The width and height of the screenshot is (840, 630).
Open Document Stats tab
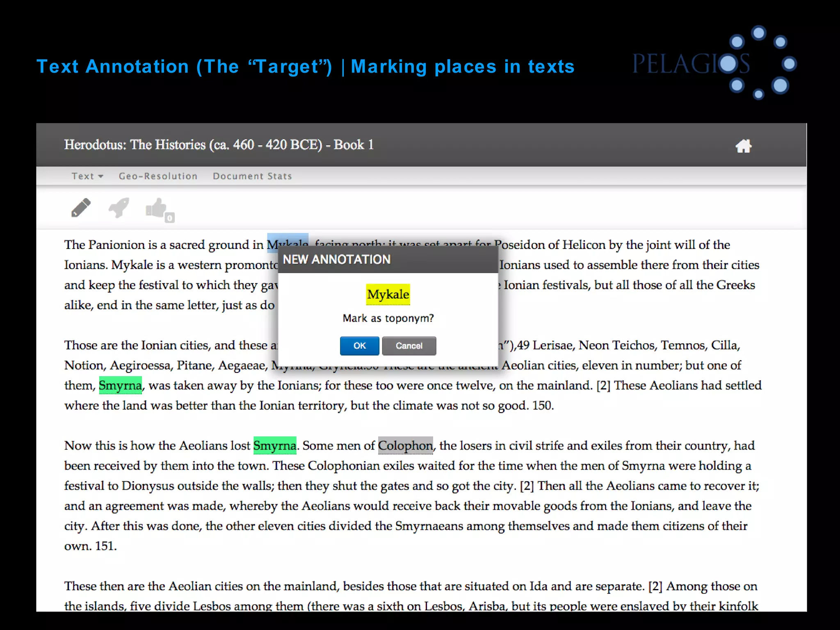[x=252, y=176]
